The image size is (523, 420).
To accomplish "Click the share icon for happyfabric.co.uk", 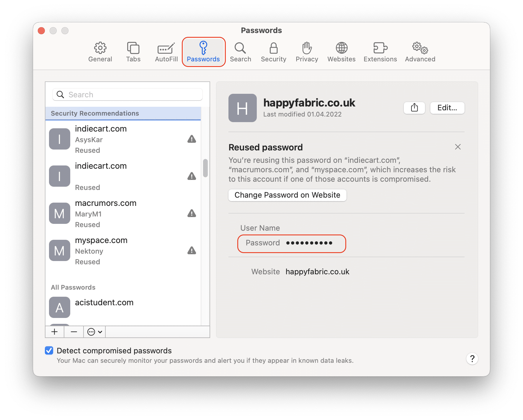I will coord(414,108).
